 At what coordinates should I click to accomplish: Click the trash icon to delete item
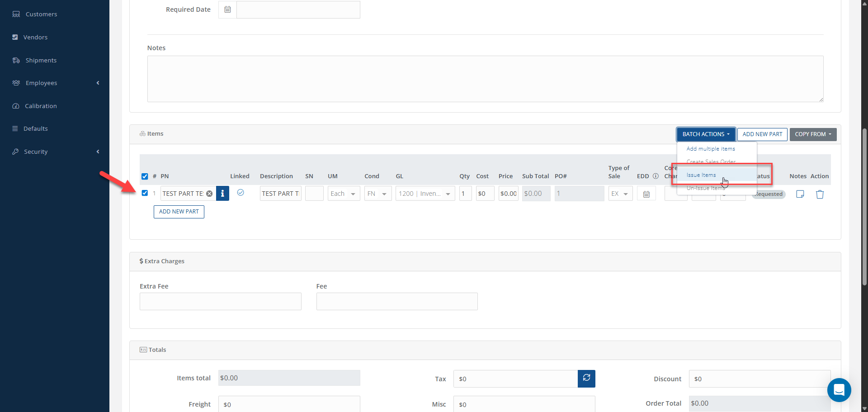[x=820, y=194]
